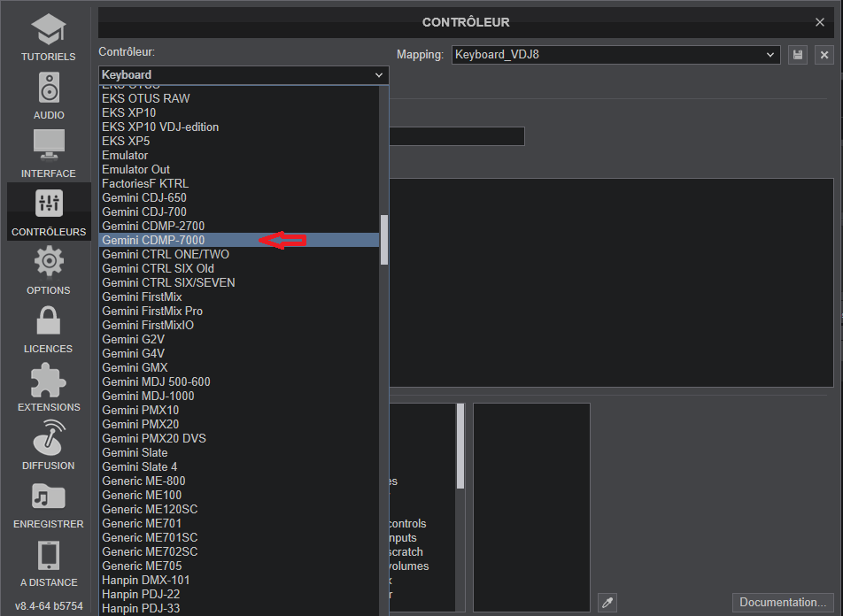Pick Gemini MDJ-1000

[239, 397]
